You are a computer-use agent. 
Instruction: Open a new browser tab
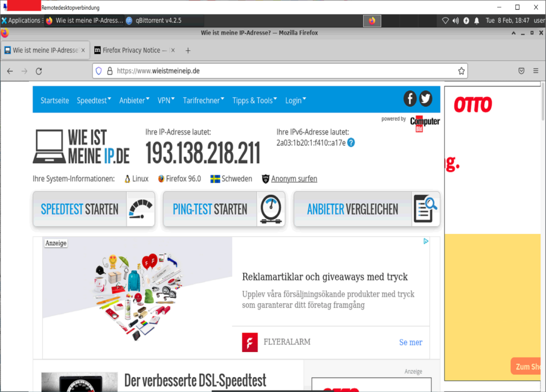point(188,51)
